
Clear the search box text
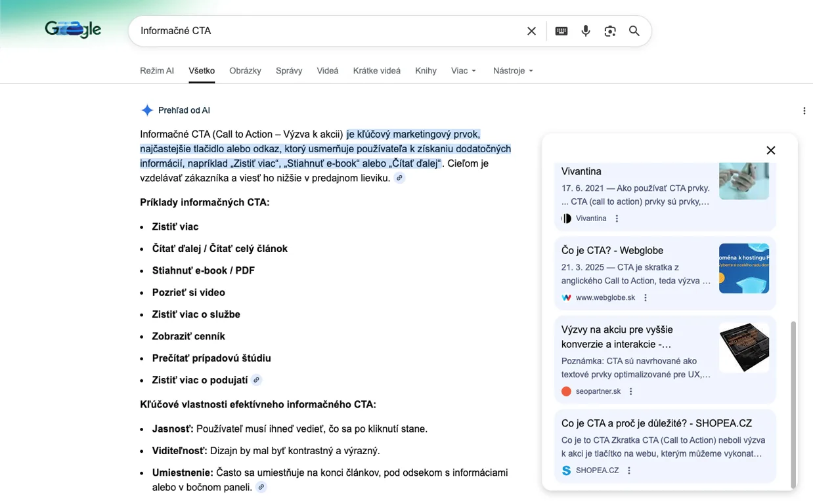(x=531, y=31)
